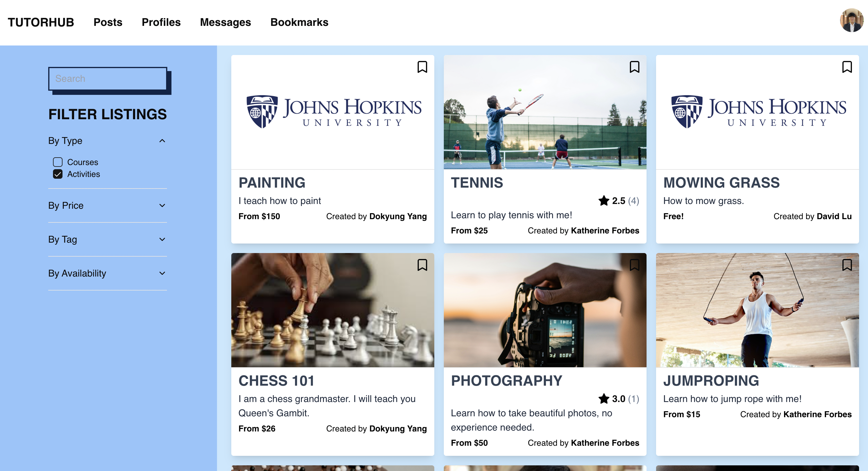Open the Photography listing thumbnail
Image resolution: width=868 pixels, height=471 pixels.
click(545, 310)
